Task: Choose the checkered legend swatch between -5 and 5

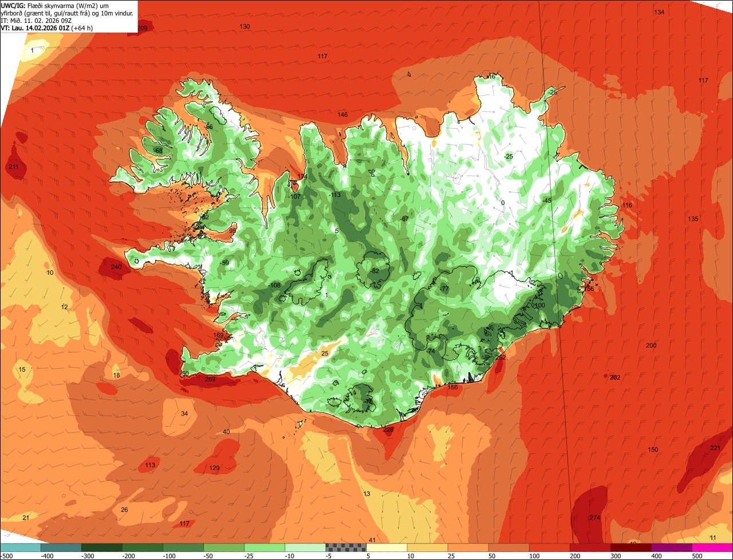Action: tap(346, 547)
